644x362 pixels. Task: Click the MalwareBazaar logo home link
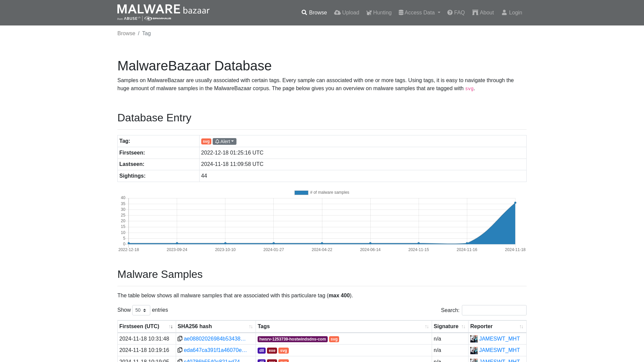tap(163, 13)
